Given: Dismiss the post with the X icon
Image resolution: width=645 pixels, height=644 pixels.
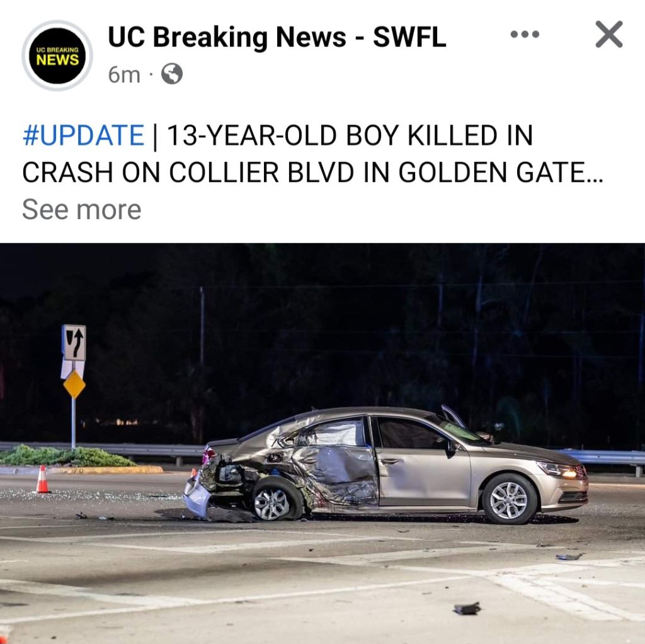Looking at the screenshot, I should coord(609,35).
